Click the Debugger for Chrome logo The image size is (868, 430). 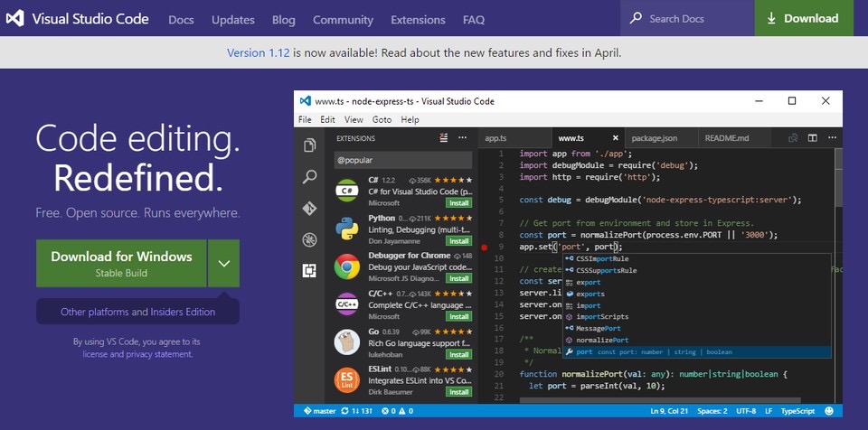click(x=347, y=266)
